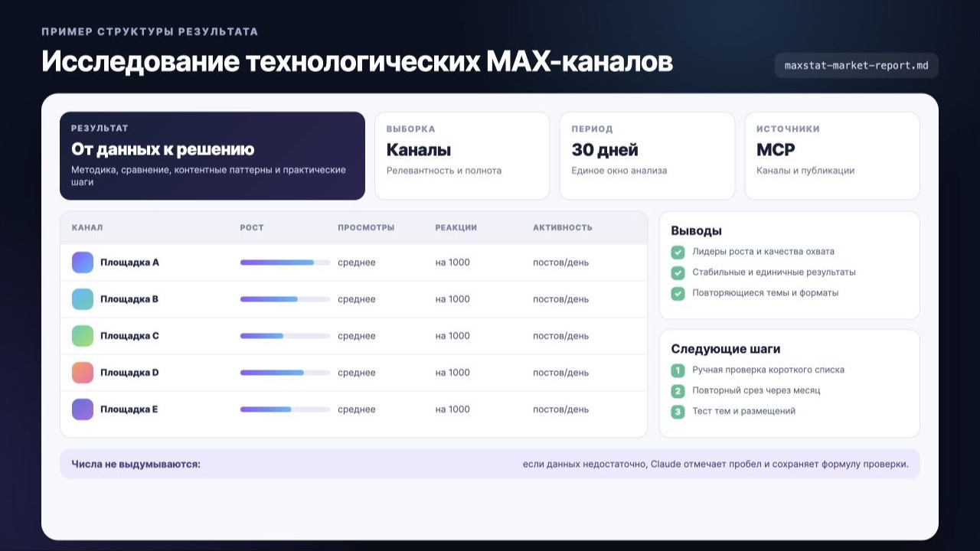The width and height of the screenshot is (980, 551).
Task: Click the Площадка B growth progress bar
Action: point(285,299)
